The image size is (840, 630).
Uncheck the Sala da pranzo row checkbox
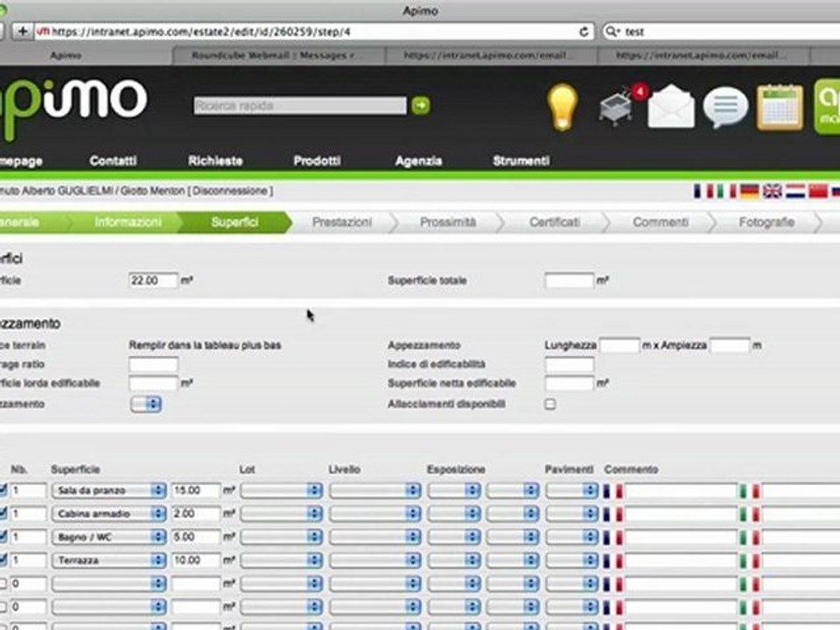(3, 490)
